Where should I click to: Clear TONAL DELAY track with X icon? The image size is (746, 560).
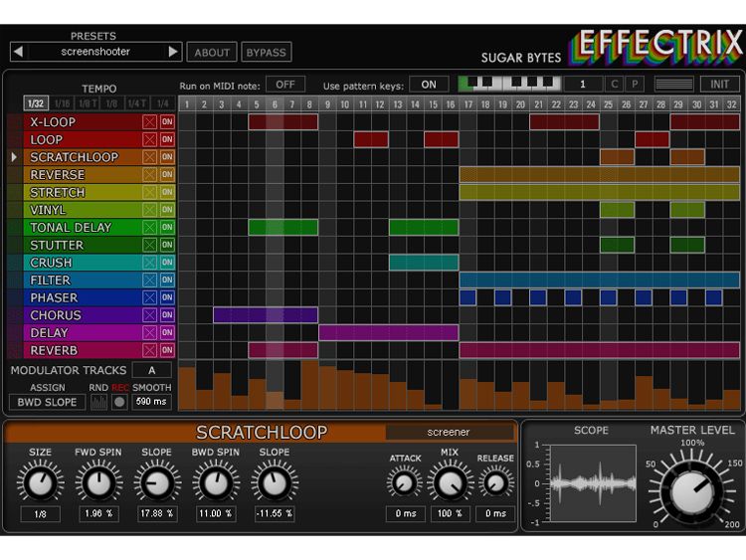point(149,228)
